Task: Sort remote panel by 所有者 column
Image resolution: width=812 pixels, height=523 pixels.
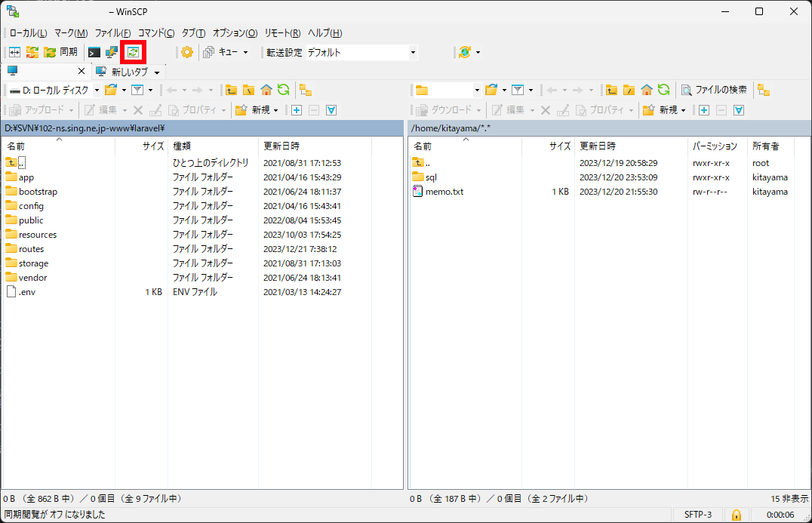Action: (x=771, y=146)
